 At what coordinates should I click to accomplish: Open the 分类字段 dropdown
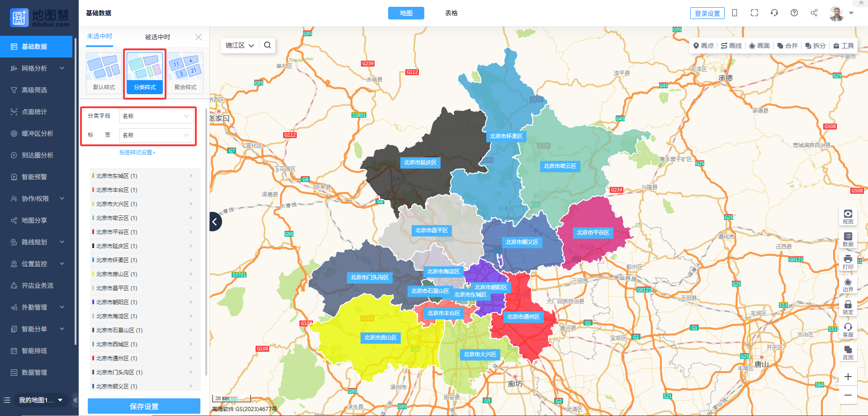click(x=157, y=116)
